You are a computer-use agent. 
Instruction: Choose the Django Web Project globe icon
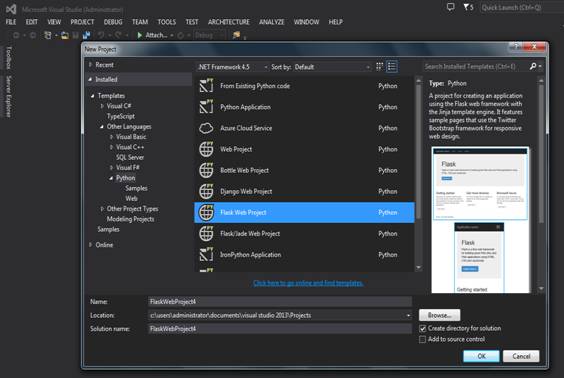pos(206,191)
